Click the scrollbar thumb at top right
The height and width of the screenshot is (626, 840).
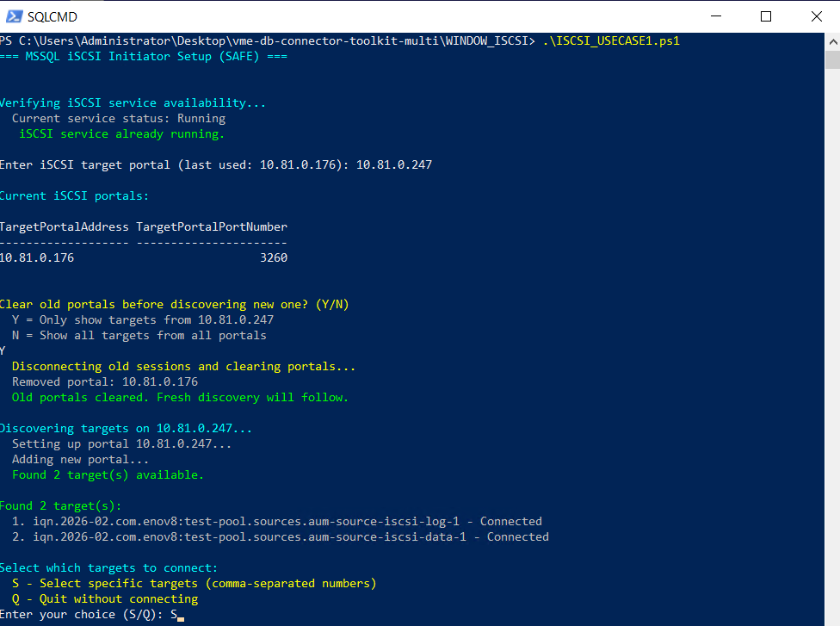(x=831, y=58)
